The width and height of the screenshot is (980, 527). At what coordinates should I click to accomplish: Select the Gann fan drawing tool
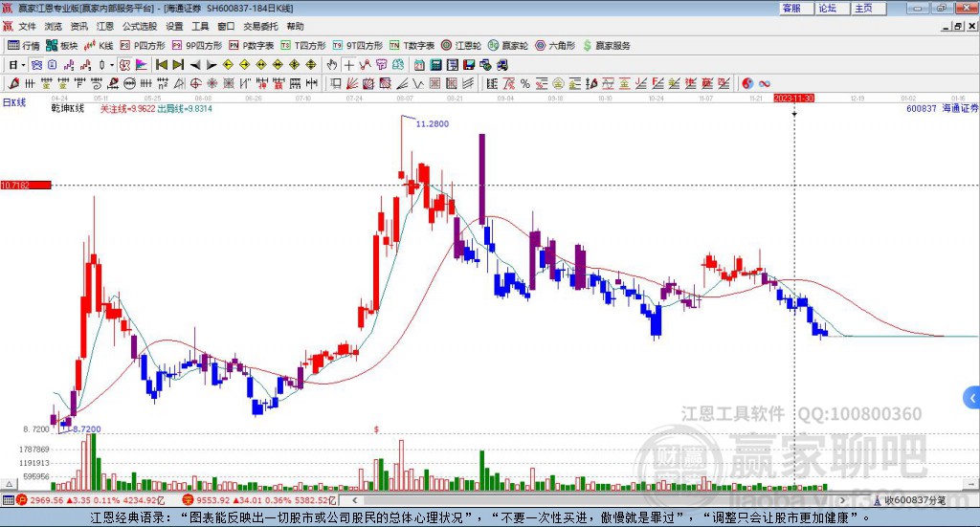point(352,83)
